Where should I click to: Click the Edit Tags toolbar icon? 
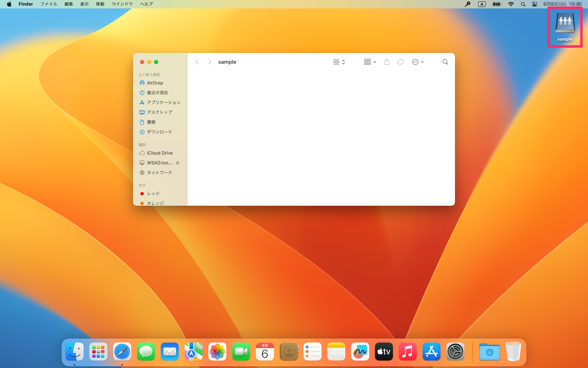pyautogui.click(x=401, y=62)
